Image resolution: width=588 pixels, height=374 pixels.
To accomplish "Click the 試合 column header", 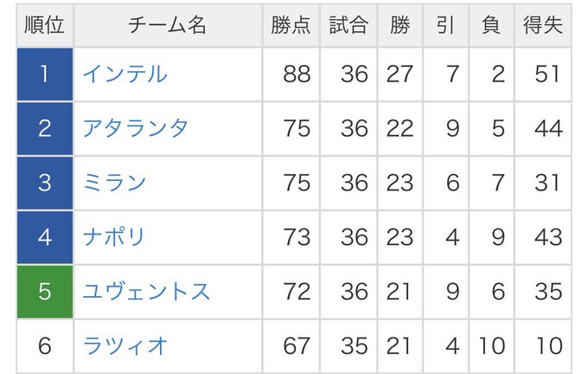I will (348, 25).
